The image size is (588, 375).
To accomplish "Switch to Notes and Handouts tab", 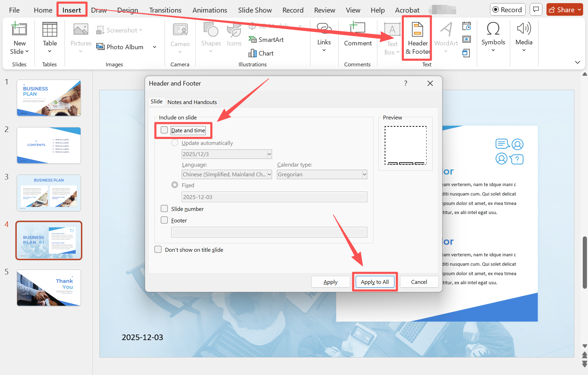I will pyautogui.click(x=192, y=102).
